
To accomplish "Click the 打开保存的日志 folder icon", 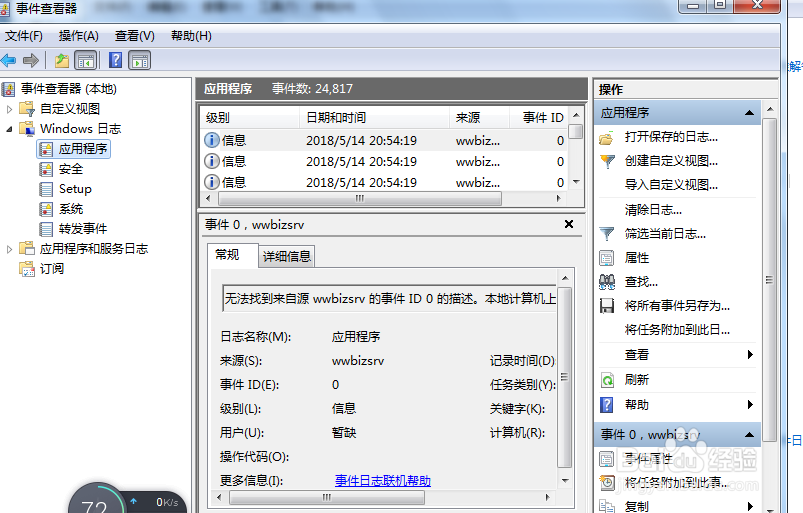I will click(606, 138).
